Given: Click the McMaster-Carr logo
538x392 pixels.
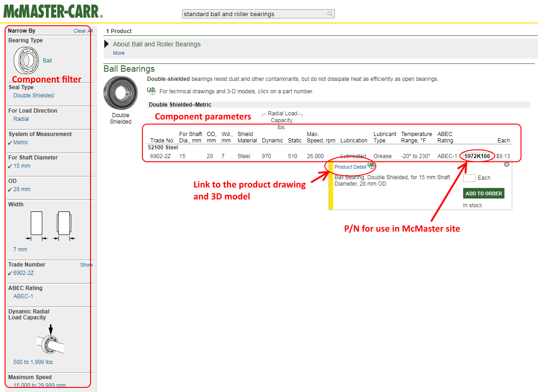Looking at the screenshot, I should [53, 11].
